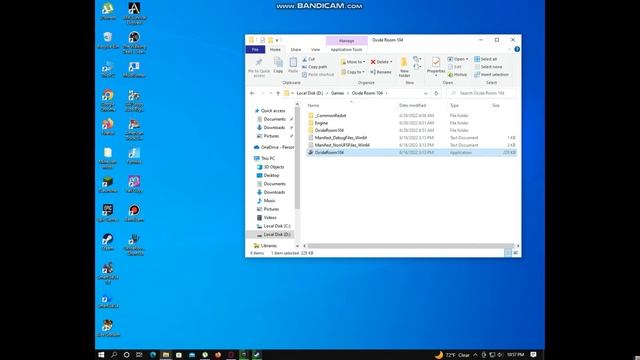The width and height of the screenshot is (640, 360).
Task: Click Pin to Quick access in ribbon
Action: [x=259, y=67]
